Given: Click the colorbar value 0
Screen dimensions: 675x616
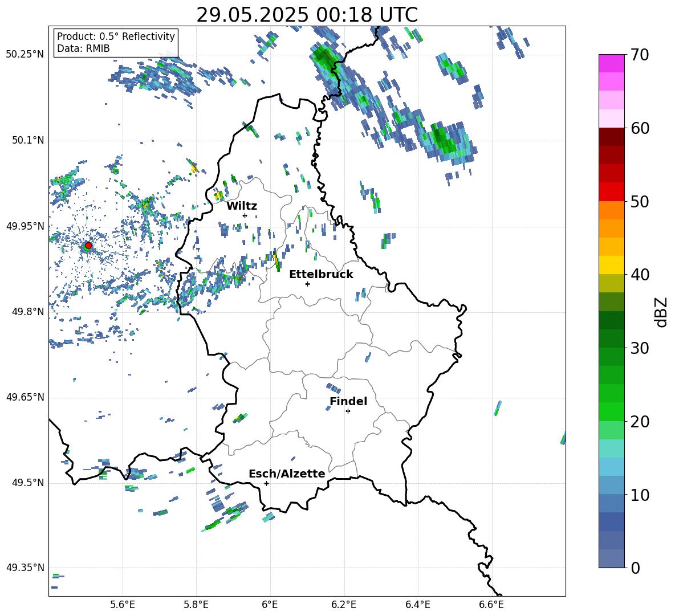Looking at the screenshot, I should (636, 568).
